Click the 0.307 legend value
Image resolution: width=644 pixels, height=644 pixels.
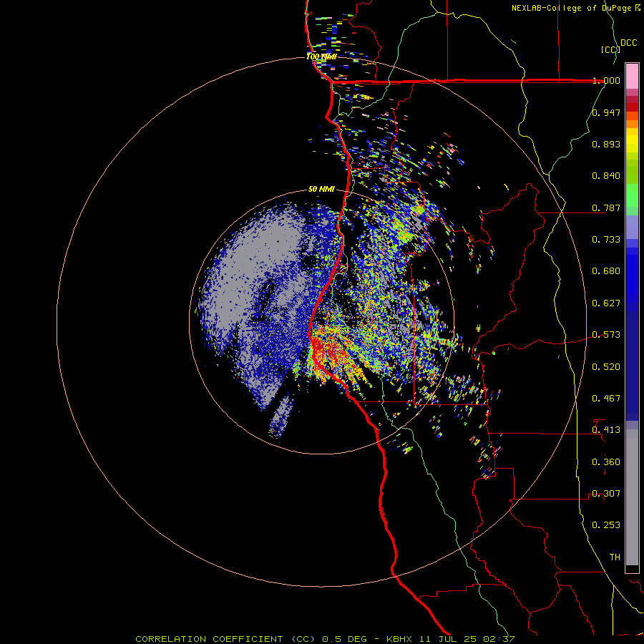(x=606, y=494)
